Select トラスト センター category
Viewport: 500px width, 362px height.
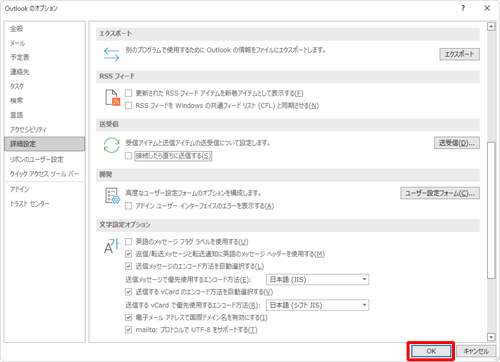(45, 204)
